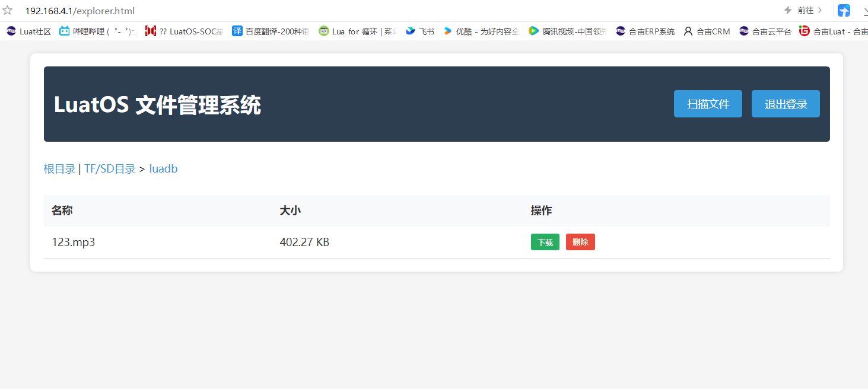
Task: Click the LuatOS 文件管理系统 title
Action: 157,105
